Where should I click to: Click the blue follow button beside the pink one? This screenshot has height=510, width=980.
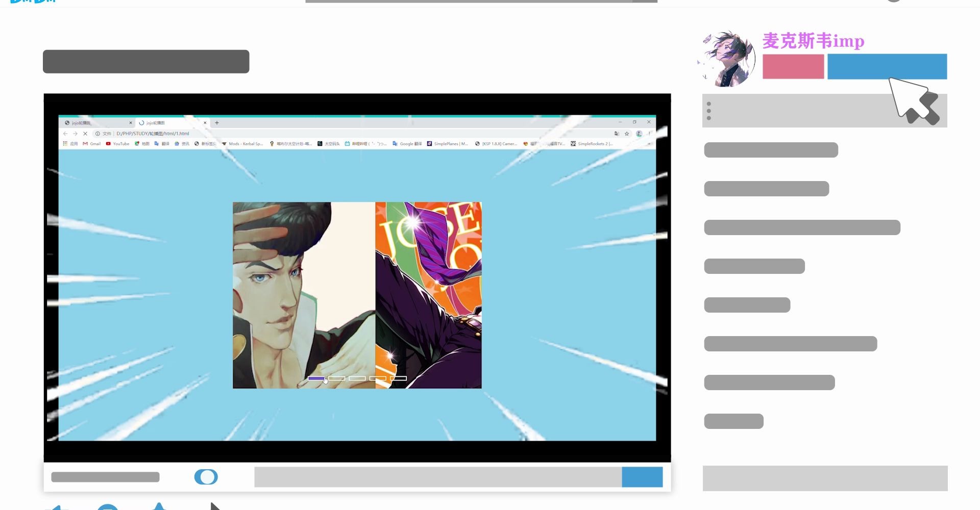(x=887, y=66)
